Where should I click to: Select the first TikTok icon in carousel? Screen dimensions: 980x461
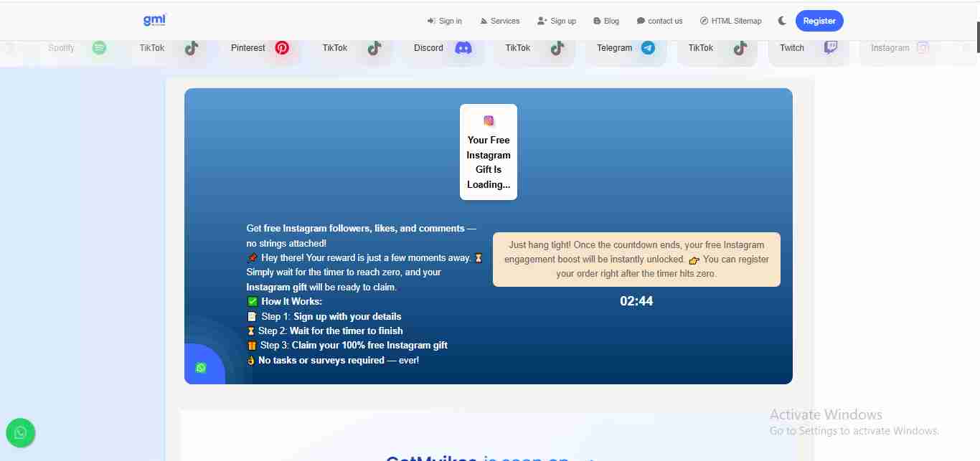(191, 48)
